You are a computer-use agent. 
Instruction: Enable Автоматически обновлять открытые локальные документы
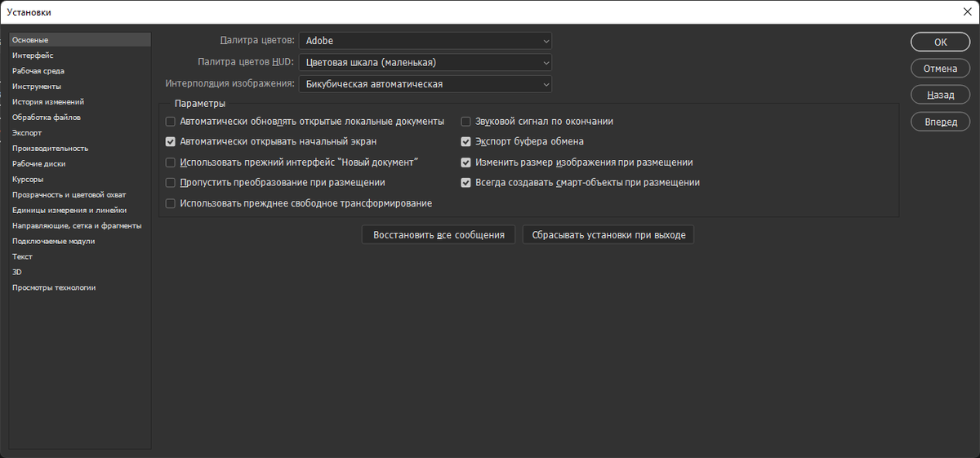[x=171, y=122]
